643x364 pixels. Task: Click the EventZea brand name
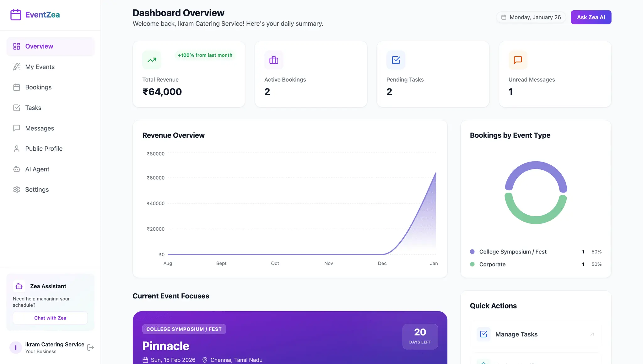pyautogui.click(x=42, y=15)
